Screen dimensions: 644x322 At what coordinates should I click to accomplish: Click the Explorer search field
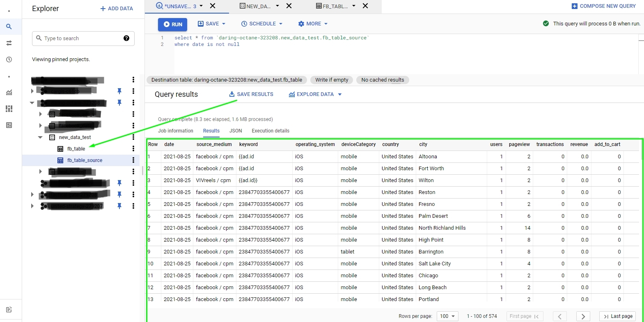tap(83, 38)
